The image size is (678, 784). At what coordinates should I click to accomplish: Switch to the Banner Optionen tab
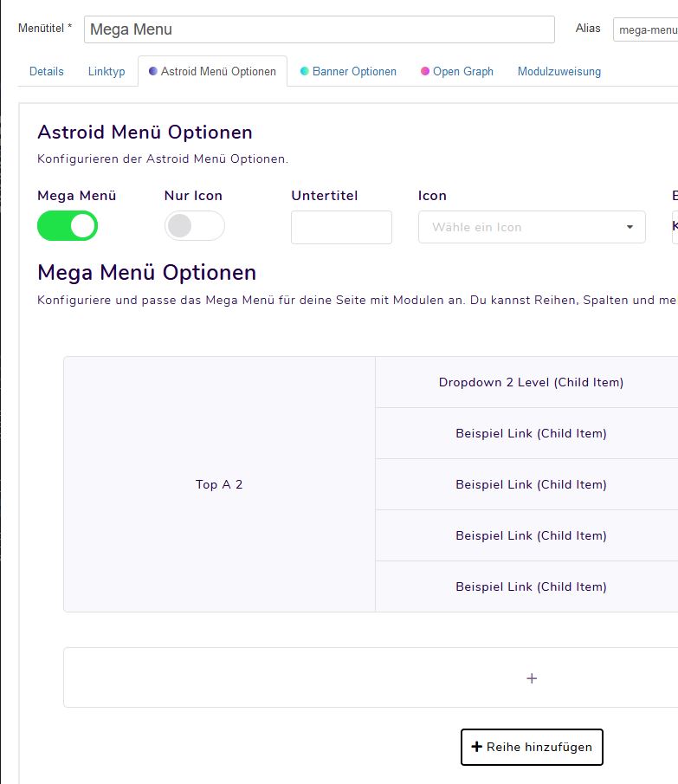(354, 71)
